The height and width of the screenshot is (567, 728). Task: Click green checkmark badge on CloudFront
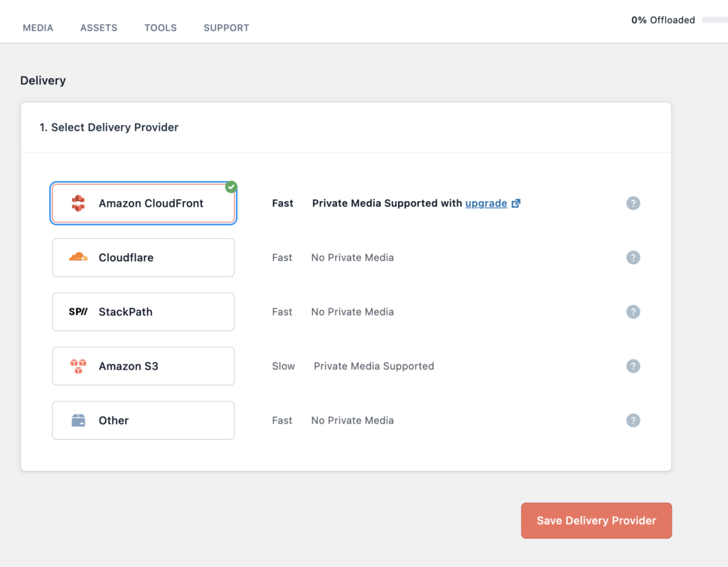pyautogui.click(x=231, y=187)
